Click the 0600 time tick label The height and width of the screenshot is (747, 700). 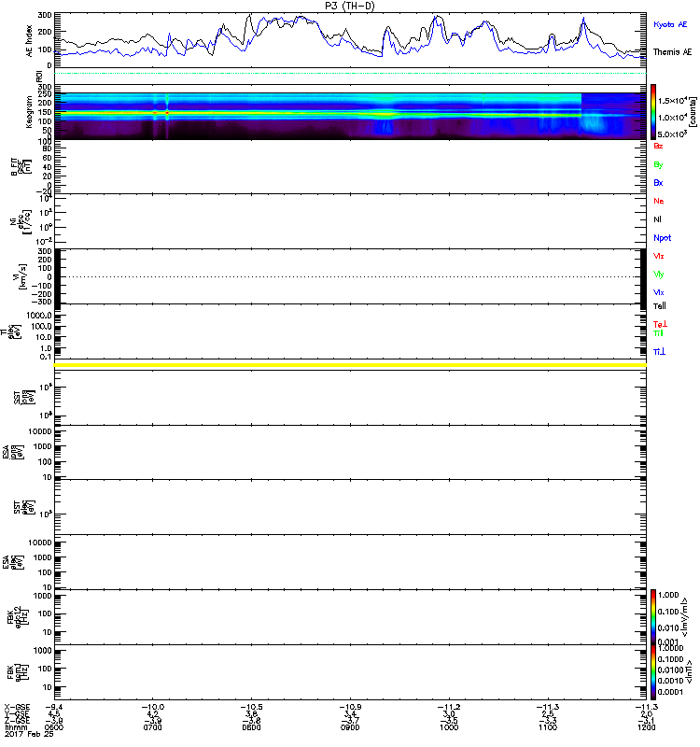(x=54, y=728)
